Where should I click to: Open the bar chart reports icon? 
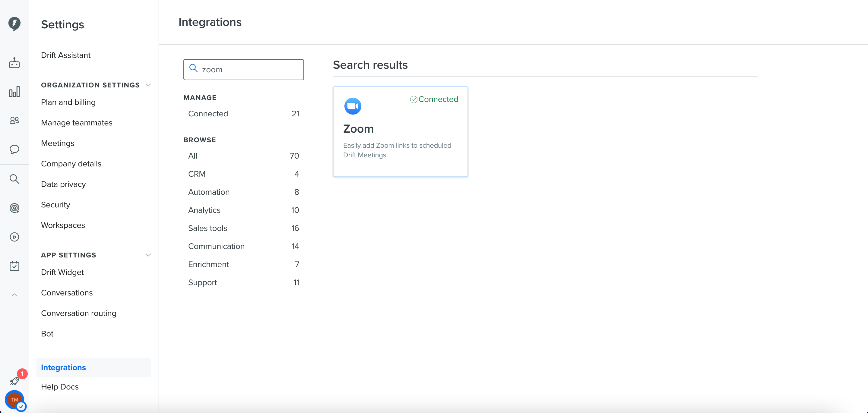14,92
